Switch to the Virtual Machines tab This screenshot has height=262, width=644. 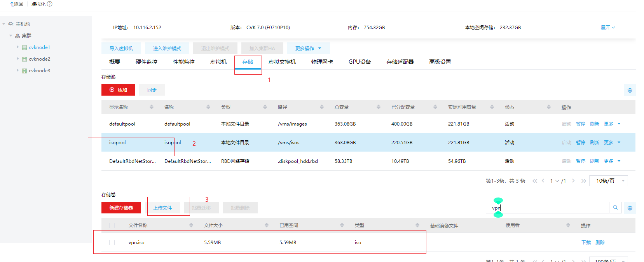coord(218,62)
